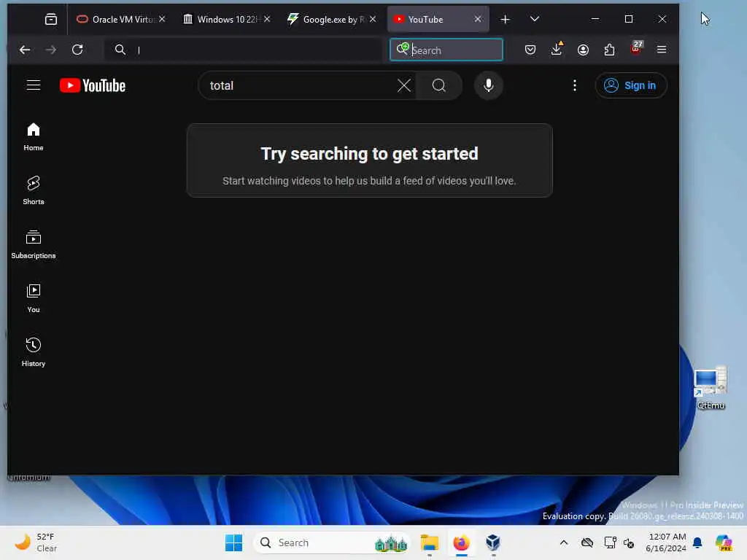The width and height of the screenshot is (747, 560).
Task: Select the QtEmu desktop shortcut
Action: point(711,388)
